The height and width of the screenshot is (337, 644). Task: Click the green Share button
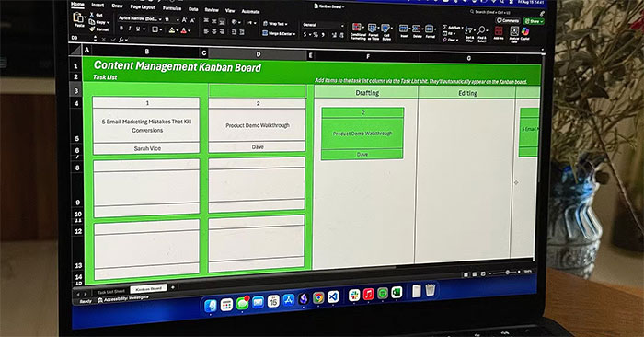point(534,21)
